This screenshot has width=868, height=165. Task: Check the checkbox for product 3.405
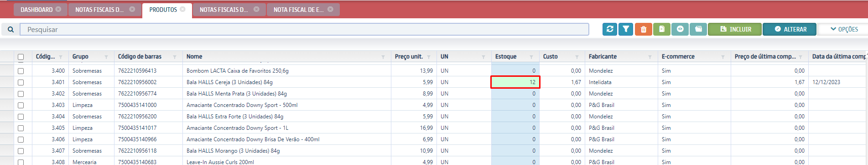tap(21, 128)
